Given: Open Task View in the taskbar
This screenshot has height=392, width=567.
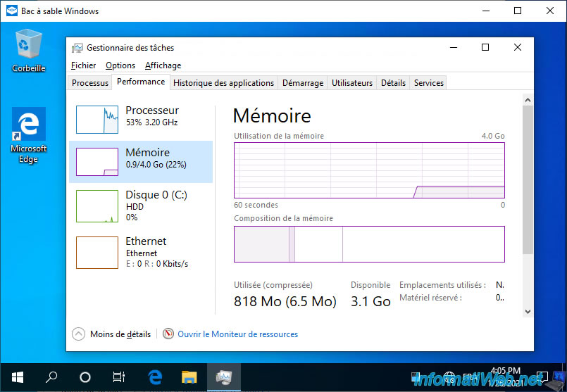Looking at the screenshot, I should tap(119, 377).
